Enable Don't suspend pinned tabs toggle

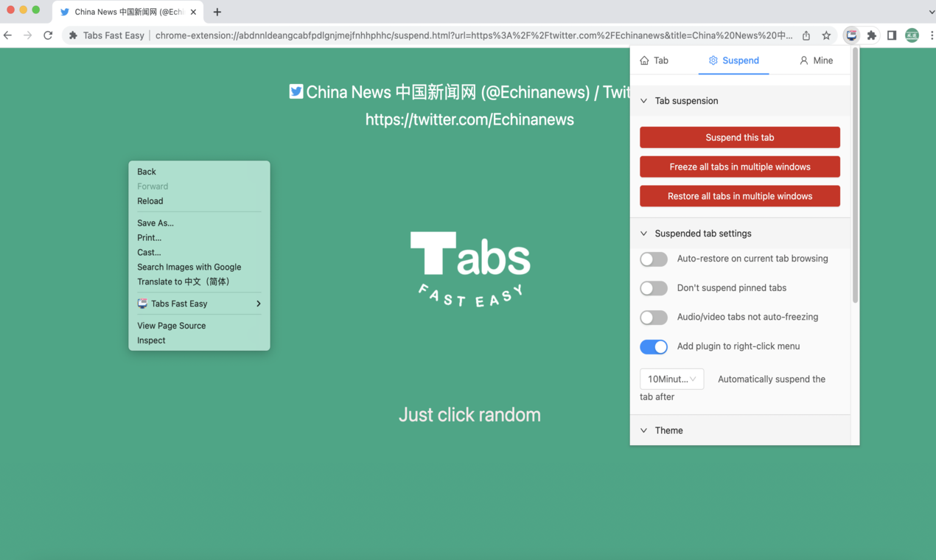click(x=654, y=288)
